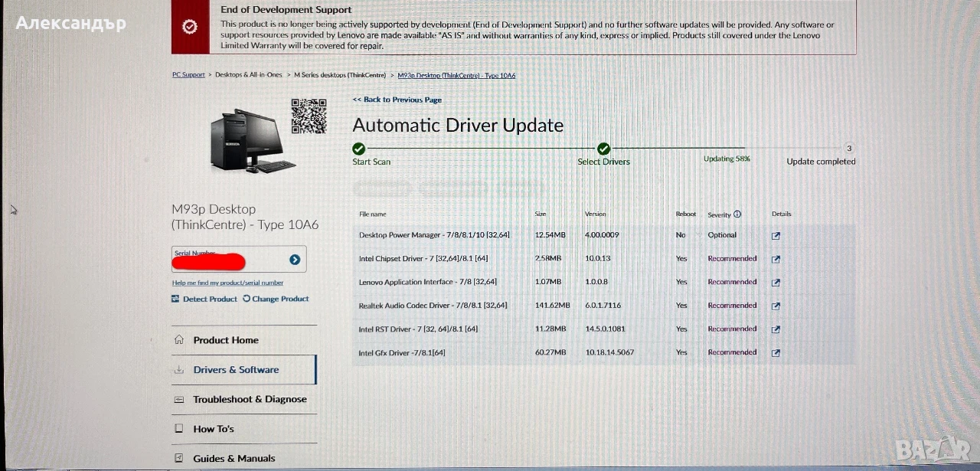Click the QR code image
980x471 pixels.
point(309,116)
